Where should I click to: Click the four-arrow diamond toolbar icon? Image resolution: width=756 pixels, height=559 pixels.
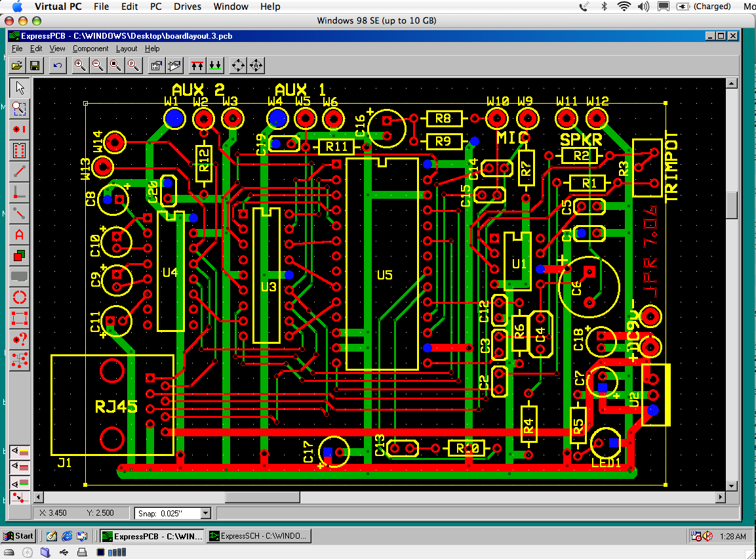click(238, 65)
